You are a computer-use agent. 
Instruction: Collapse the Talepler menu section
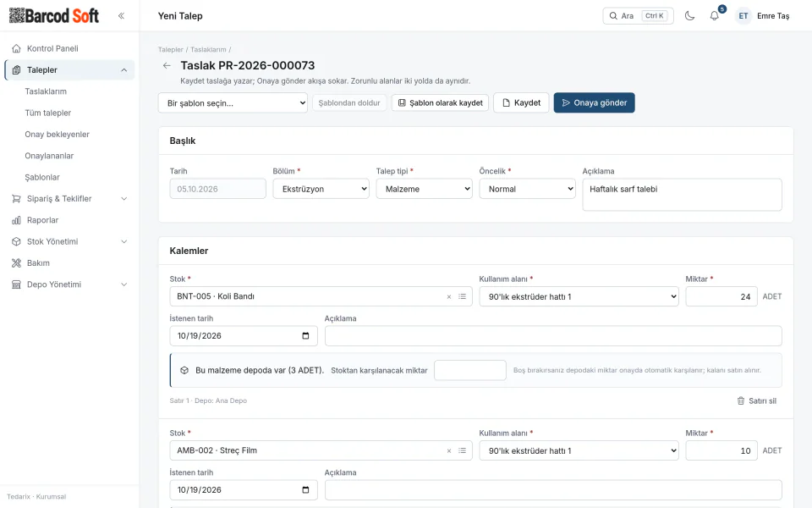click(x=69, y=70)
